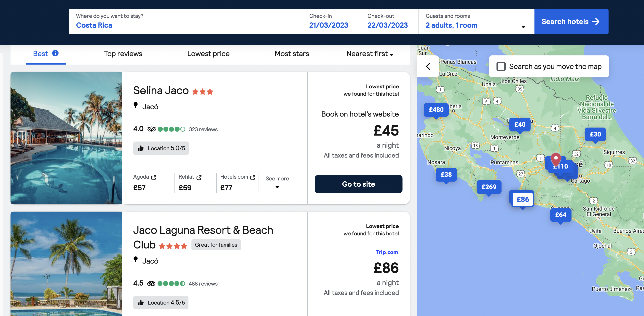Click Rehlat £59 price offer
The image size is (644, 316).
(190, 183)
